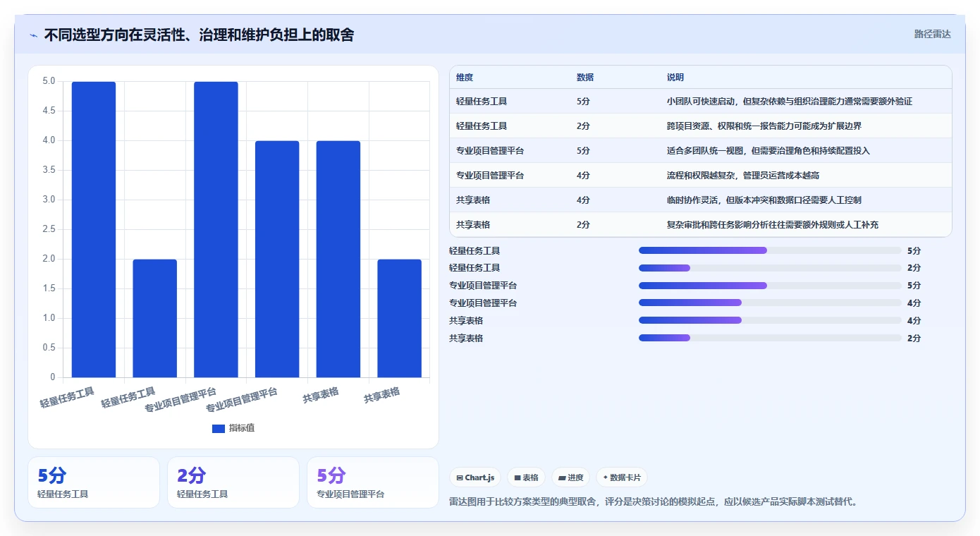
Task: Click the 路径雷达 label in the header
Action: click(x=932, y=34)
